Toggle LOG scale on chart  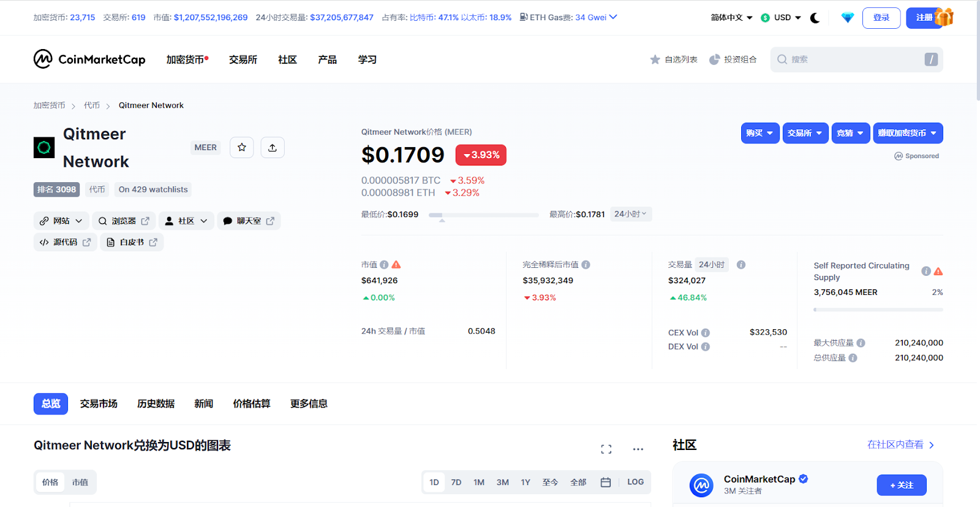pyautogui.click(x=635, y=482)
